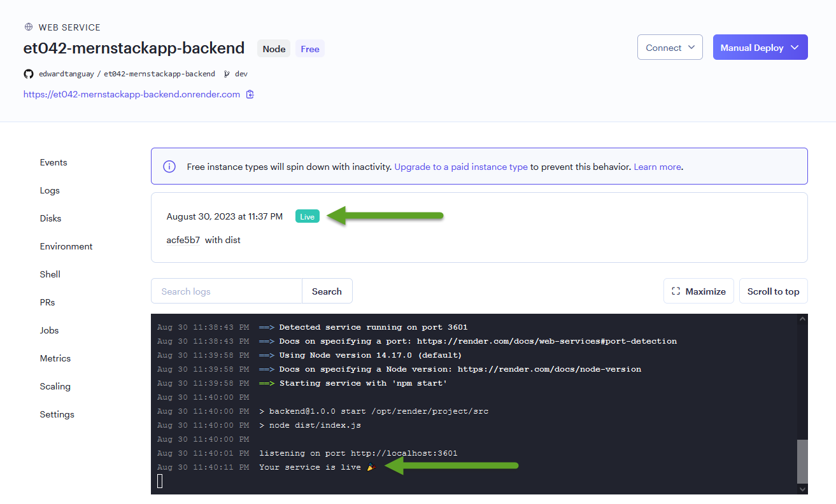
Task: Open the onrender.com service URL
Action: [x=132, y=94]
